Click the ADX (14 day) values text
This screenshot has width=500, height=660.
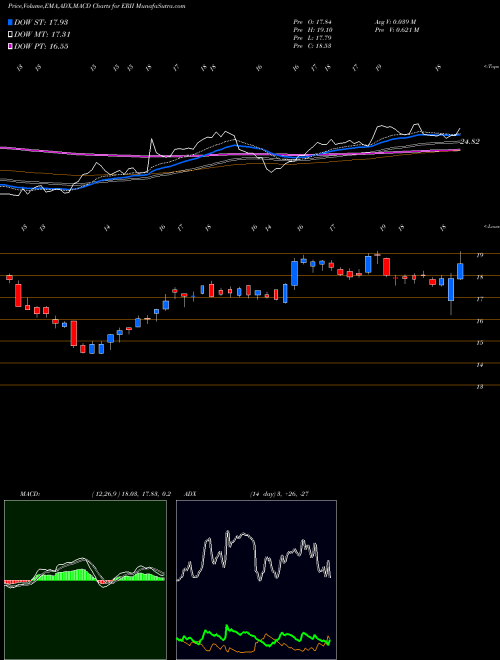click(x=279, y=494)
